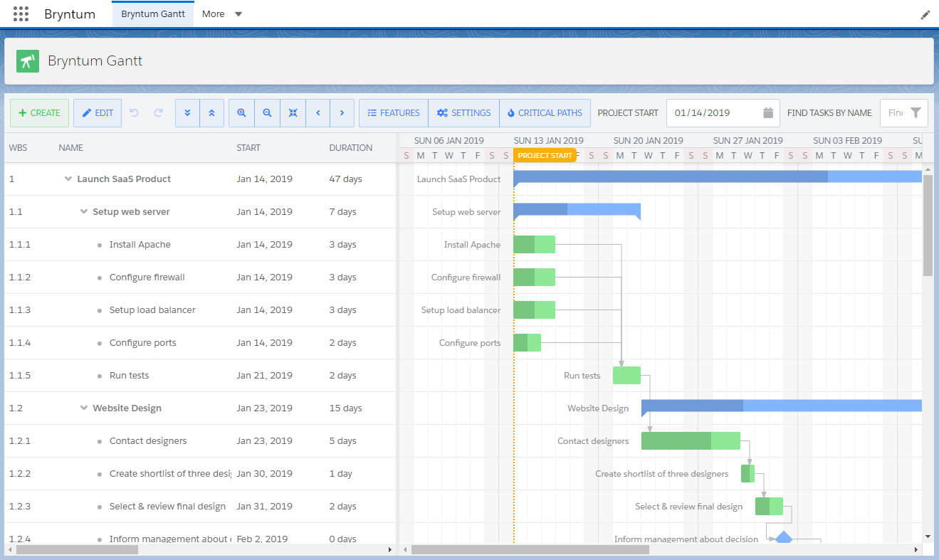Select the Configure ports row

tap(200, 343)
